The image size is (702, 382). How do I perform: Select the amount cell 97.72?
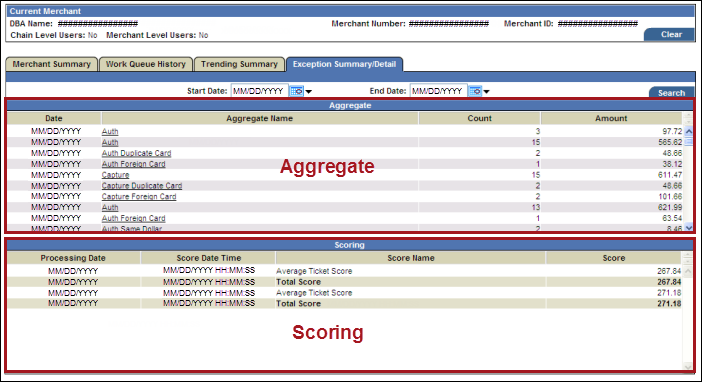[672, 131]
